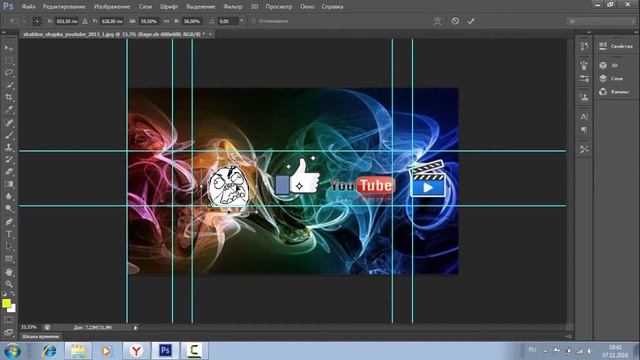Expand the narrow icon panel dock

(x=589, y=32)
